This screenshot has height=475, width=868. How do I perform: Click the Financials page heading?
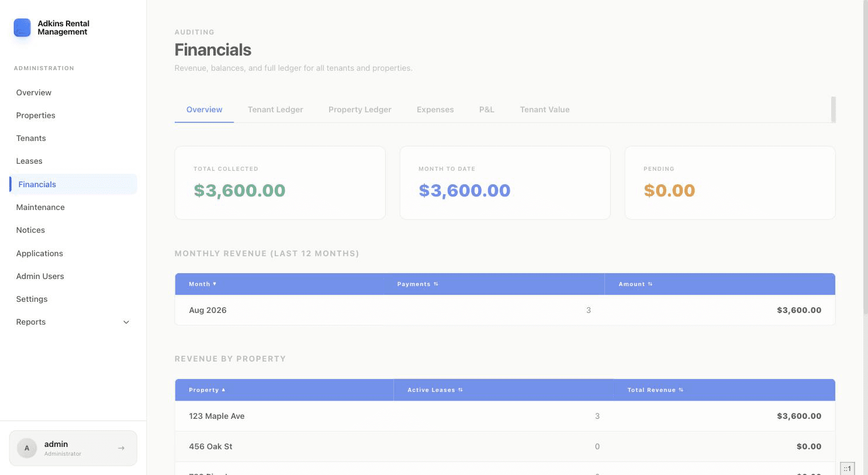pos(213,50)
